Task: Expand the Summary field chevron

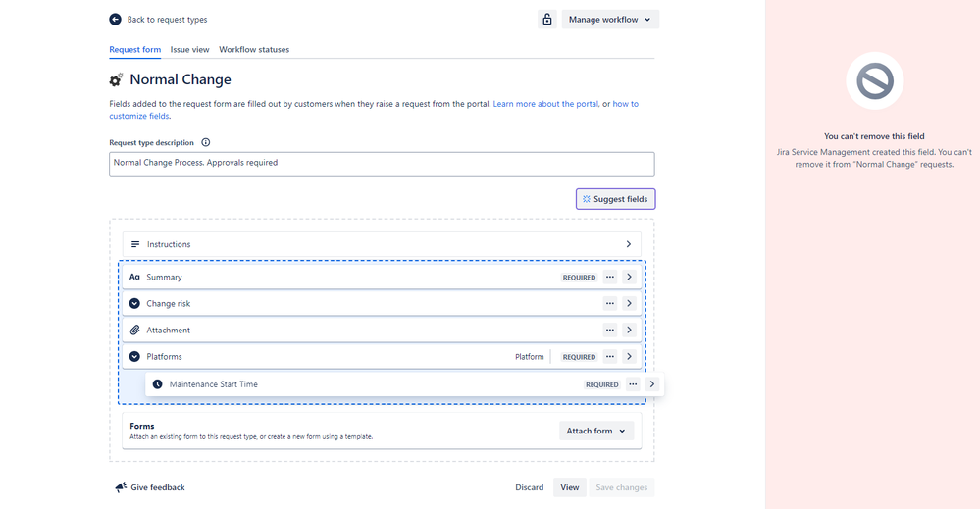Action: point(630,277)
